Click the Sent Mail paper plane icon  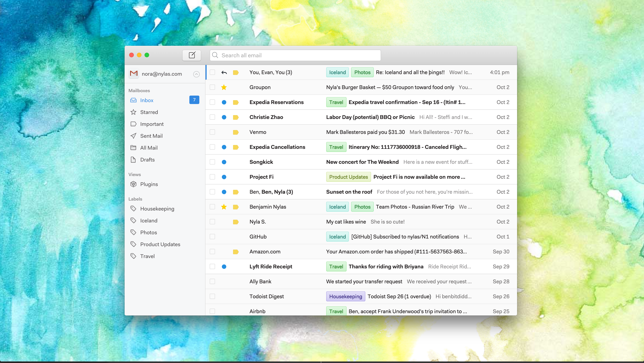(x=134, y=136)
